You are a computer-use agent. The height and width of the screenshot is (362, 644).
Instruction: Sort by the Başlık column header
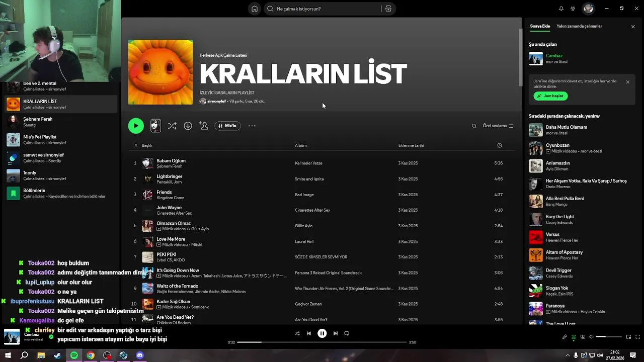click(147, 145)
